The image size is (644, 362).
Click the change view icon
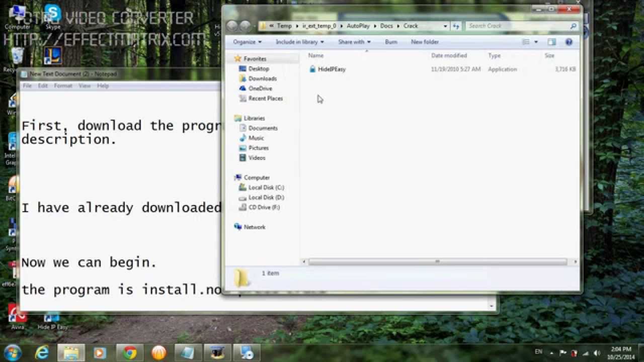(526, 42)
